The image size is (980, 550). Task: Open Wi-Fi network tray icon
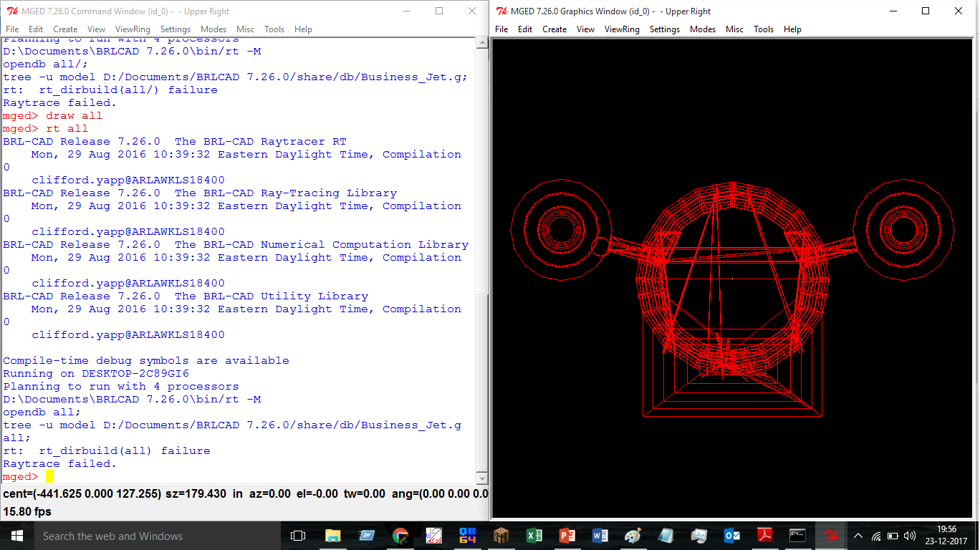coord(876,536)
